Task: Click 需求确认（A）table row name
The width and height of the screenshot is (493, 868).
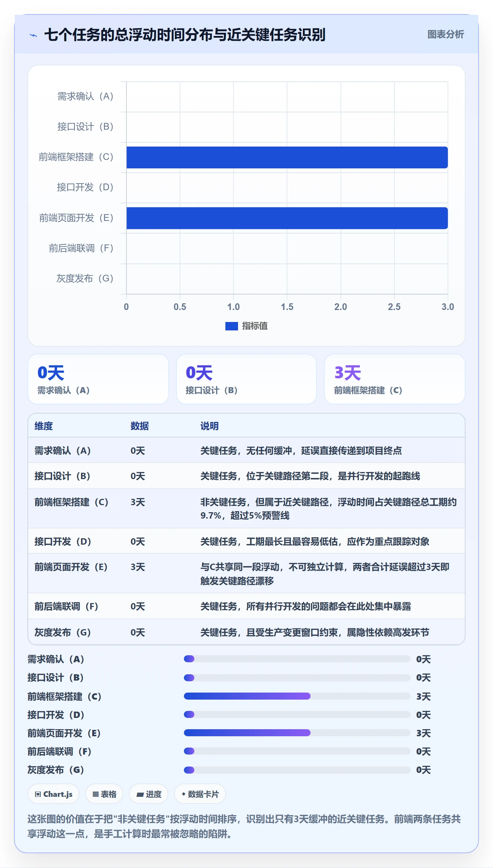Action: tap(63, 451)
